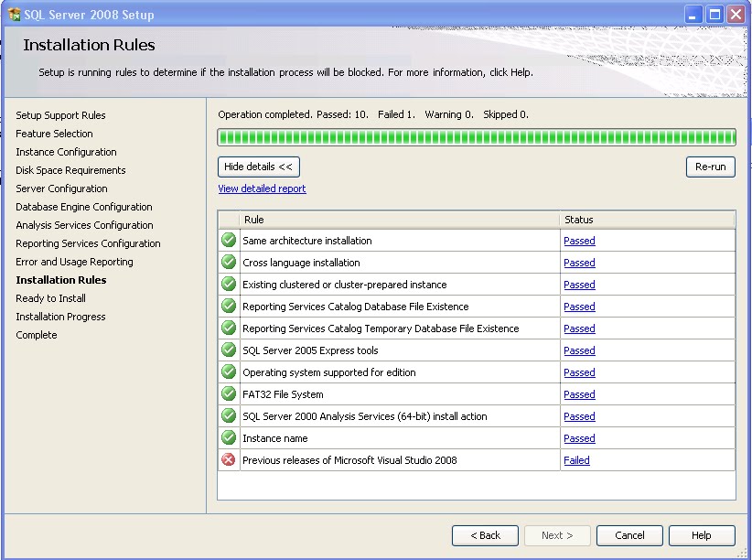Open Help for Installation Rules
Image resolution: width=752 pixels, height=560 pixels.
point(702,535)
